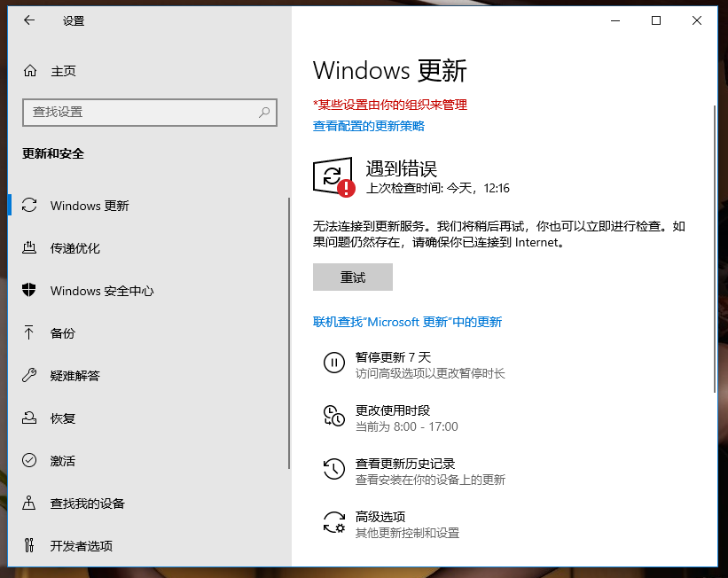Select 传递优化 in the sidebar
Viewport: 728px width, 578px height.
coord(75,248)
